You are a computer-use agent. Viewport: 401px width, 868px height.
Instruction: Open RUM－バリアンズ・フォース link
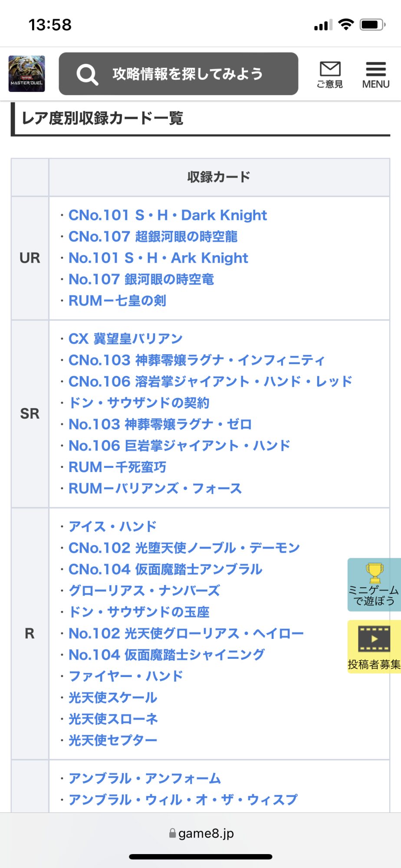155,488
